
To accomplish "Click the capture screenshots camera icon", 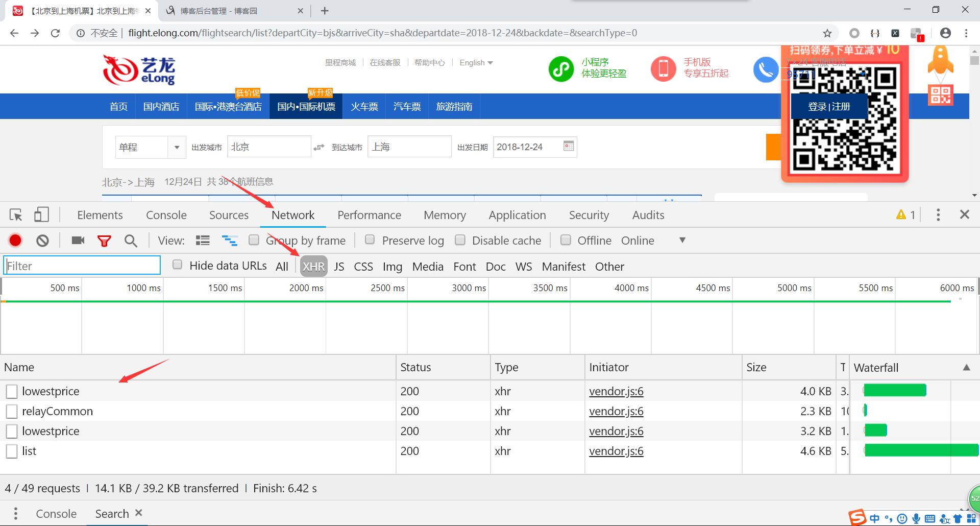I will point(78,241).
